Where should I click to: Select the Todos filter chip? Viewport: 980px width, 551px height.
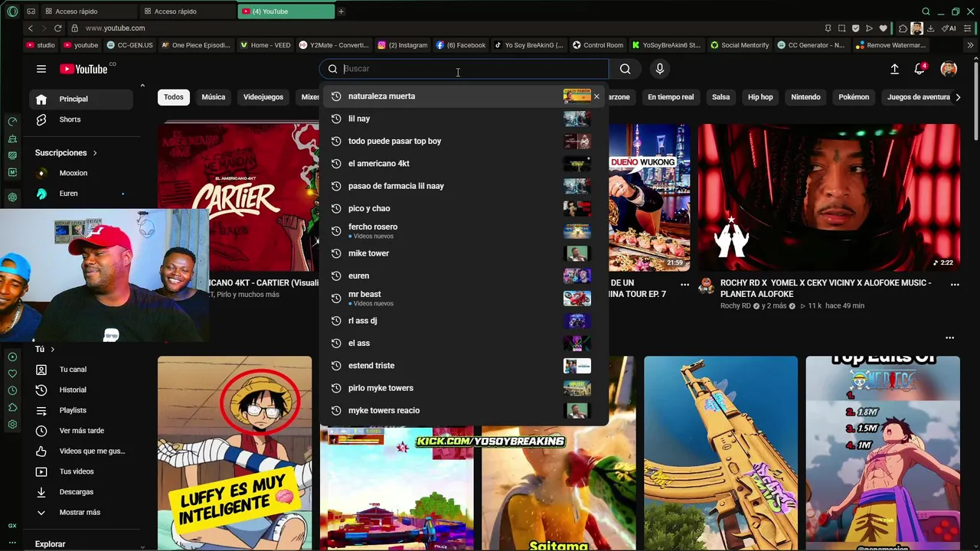174,97
